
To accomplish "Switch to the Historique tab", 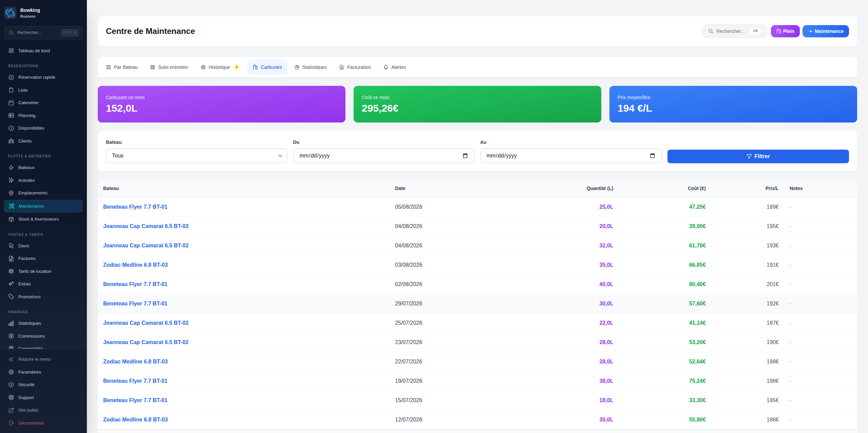I will 220,67.
